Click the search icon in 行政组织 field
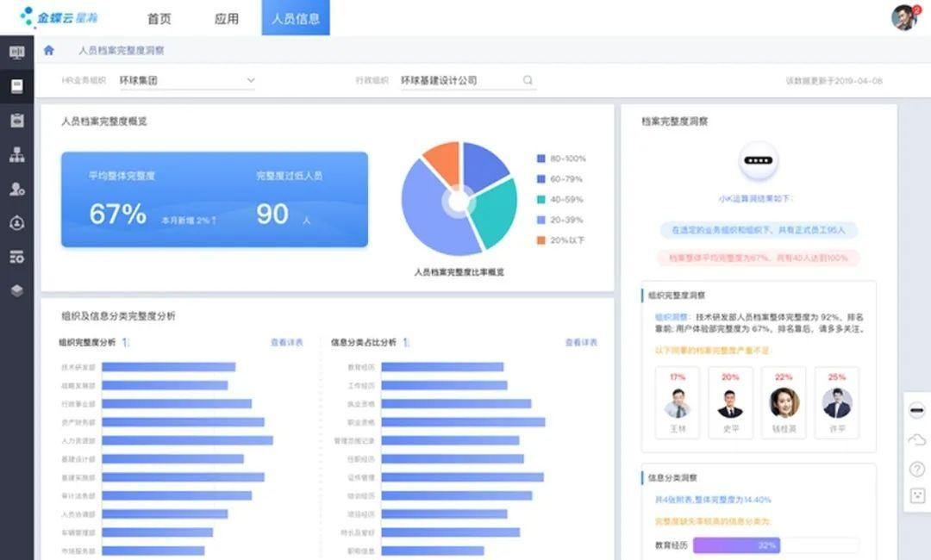931x560 pixels. pyautogui.click(x=528, y=80)
